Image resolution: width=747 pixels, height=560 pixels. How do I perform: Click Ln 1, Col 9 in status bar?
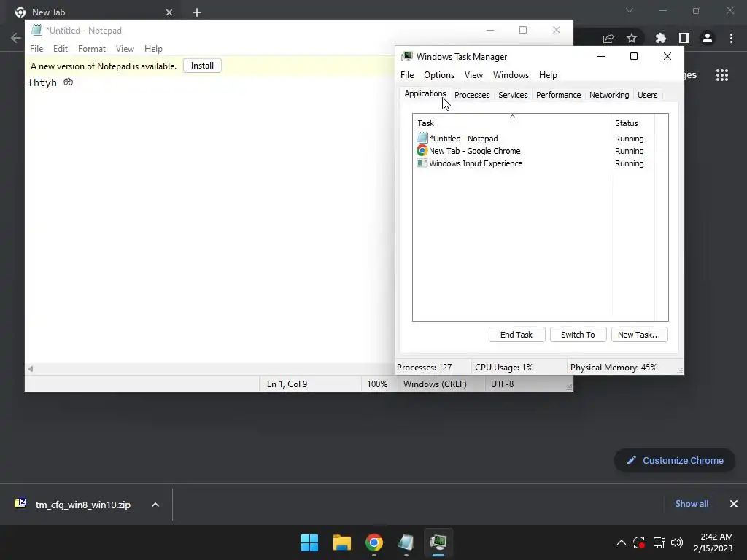click(287, 384)
